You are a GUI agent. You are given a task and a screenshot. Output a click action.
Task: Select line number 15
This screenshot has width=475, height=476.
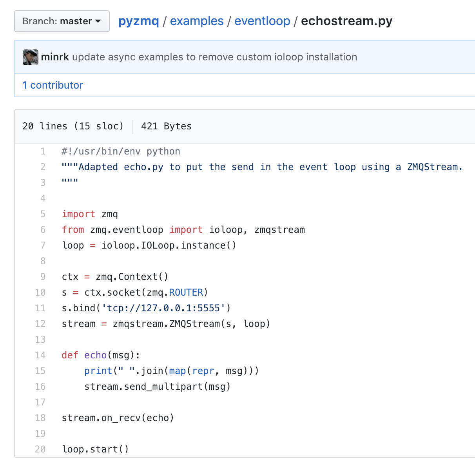tap(40, 371)
